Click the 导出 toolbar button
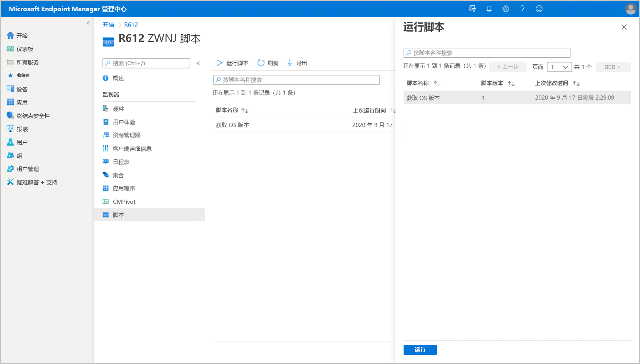Viewport: 640px width, 364px height. (297, 63)
